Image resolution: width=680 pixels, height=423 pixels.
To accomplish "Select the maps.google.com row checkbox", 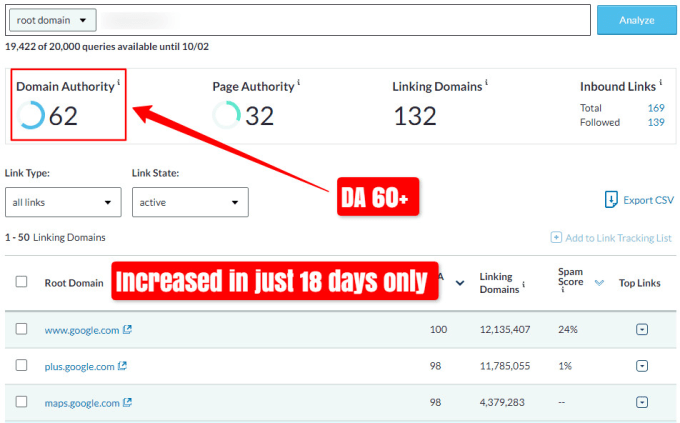I will pyautogui.click(x=21, y=402).
